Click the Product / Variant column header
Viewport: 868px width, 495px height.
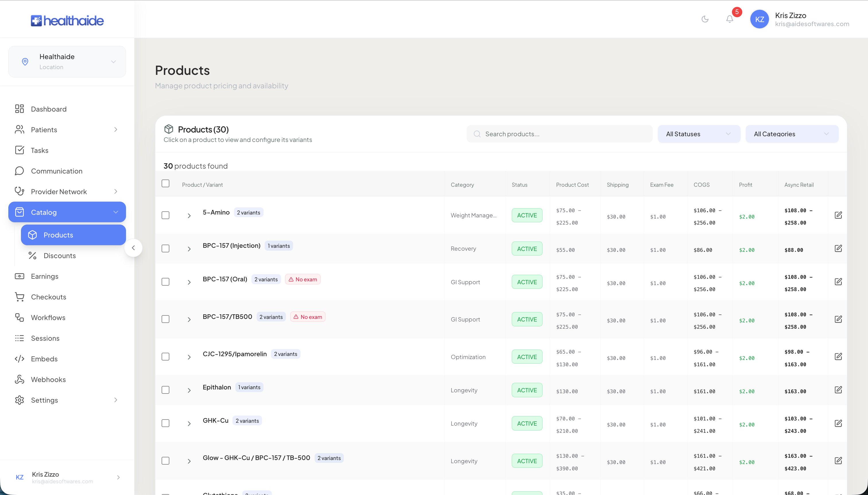(x=202, y=185)
